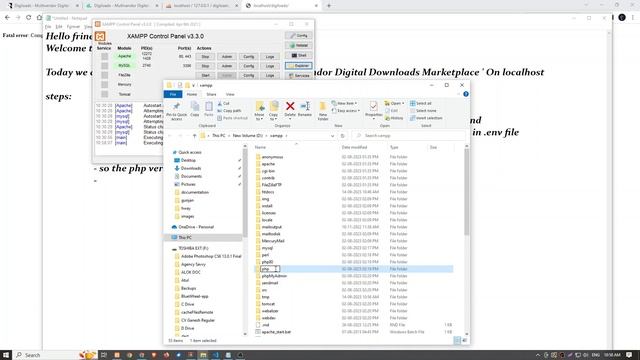This screenshot has width=640, height=360.
Task: Open the Easy access dropdown
Action: (346, 111)
